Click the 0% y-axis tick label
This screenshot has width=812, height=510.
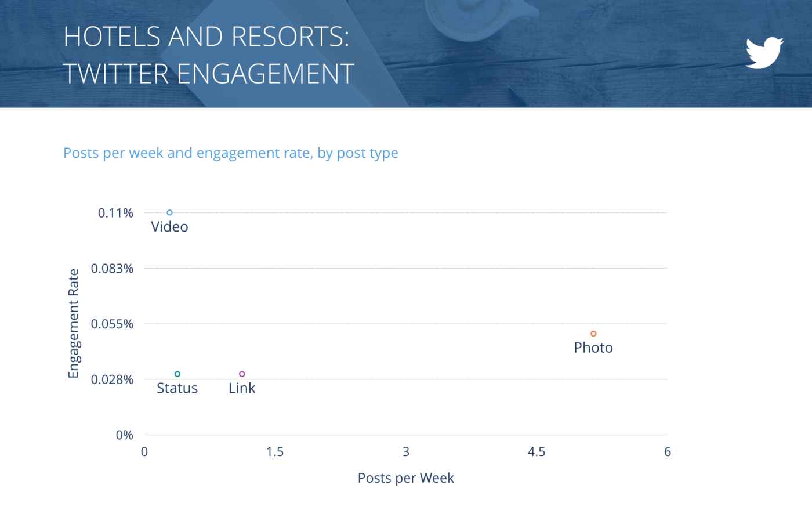[x=124, y=435]
